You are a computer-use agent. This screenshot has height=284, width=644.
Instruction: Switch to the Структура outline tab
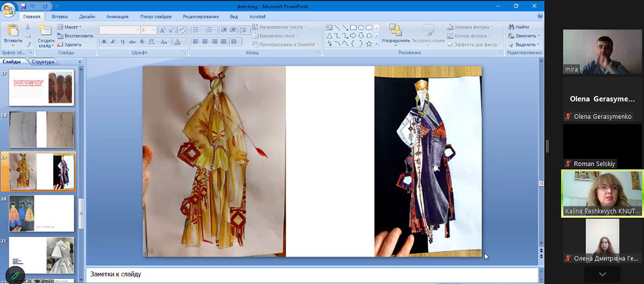pos(43,62)
